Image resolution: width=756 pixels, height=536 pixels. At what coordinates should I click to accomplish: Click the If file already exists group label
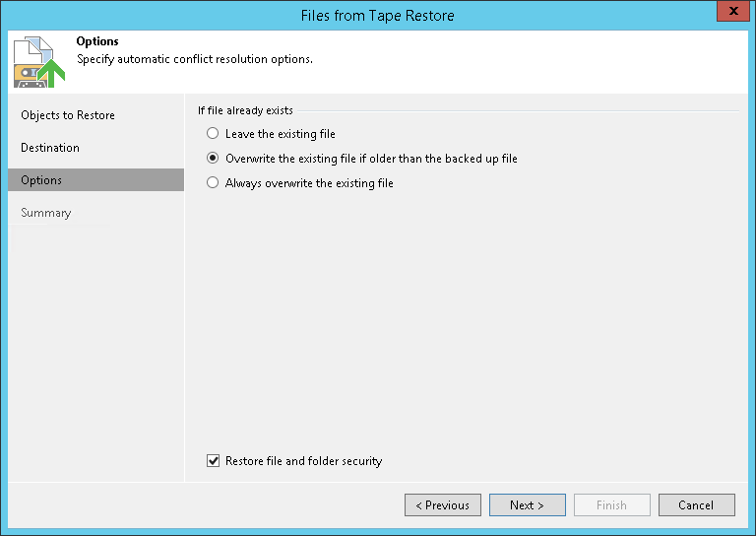click(x=245, y=110)
